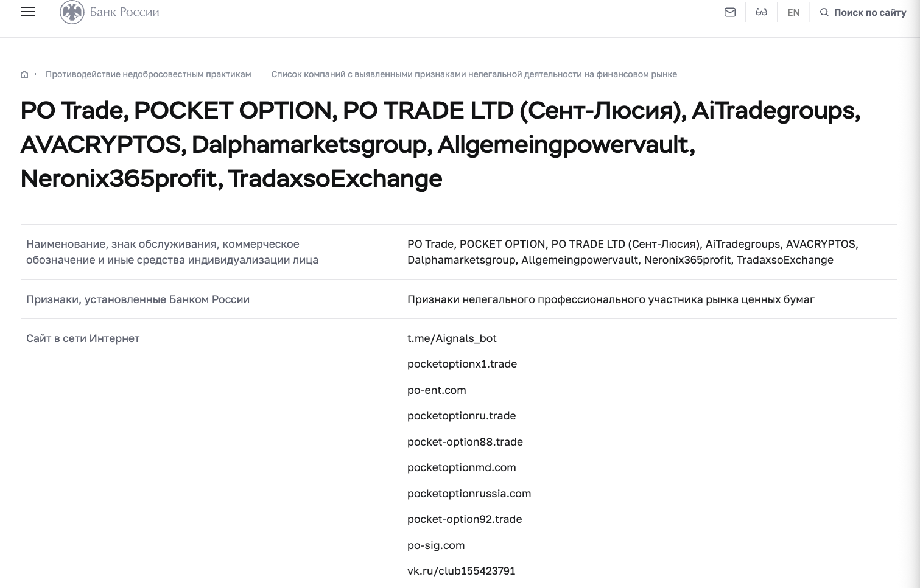Select vk.ru/club155423791 site entry
920x588 pixels.
pos(462,571)
